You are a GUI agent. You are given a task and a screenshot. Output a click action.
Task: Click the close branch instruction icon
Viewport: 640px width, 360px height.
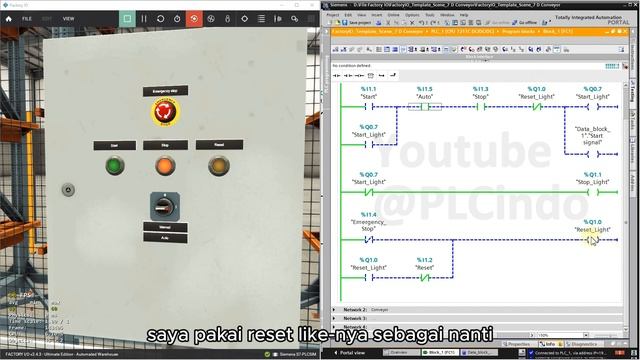393,76
